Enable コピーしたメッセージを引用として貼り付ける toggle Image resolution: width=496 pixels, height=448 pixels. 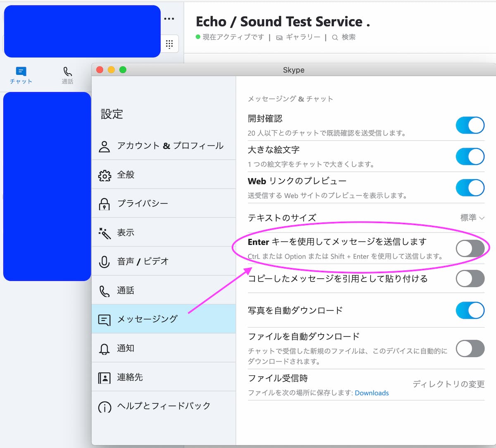[x=470, y=278]
